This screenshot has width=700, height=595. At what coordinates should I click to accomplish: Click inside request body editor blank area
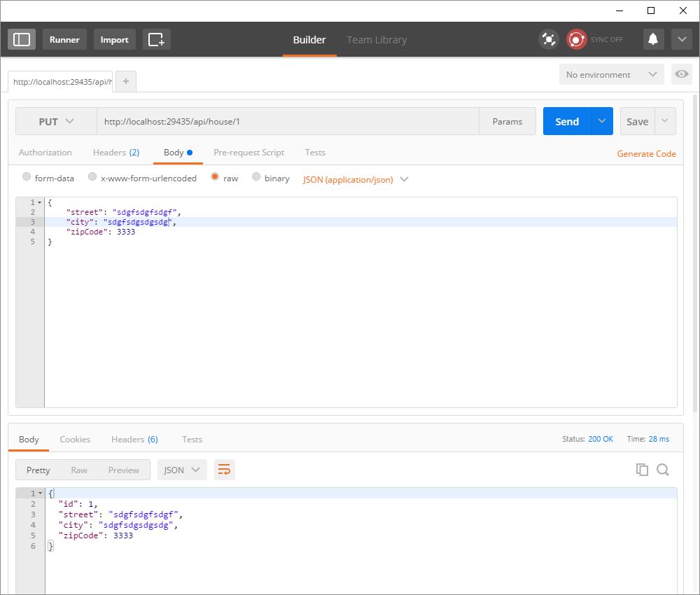coord(360,325)
